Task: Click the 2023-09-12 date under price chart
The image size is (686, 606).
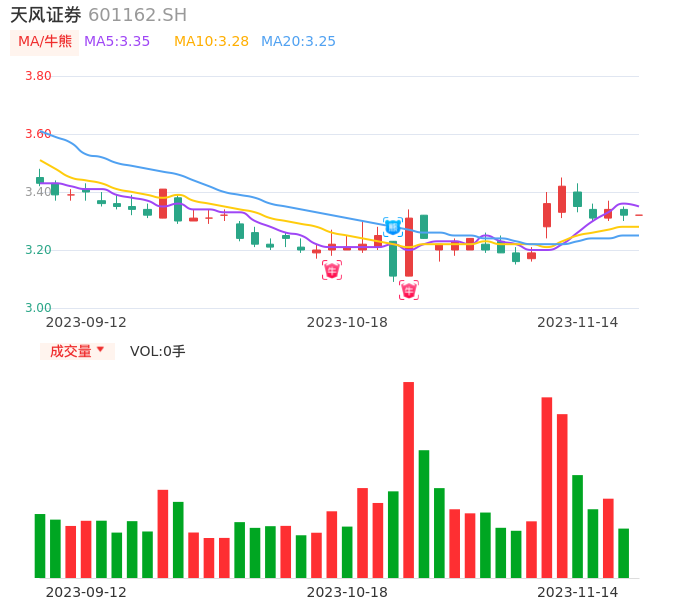Action: (x=86, y=322)
